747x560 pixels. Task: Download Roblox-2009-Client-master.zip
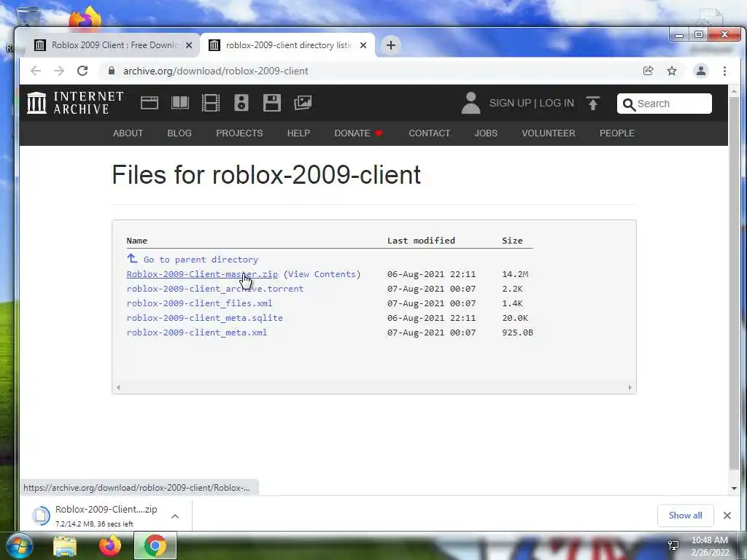click(202, 274)
